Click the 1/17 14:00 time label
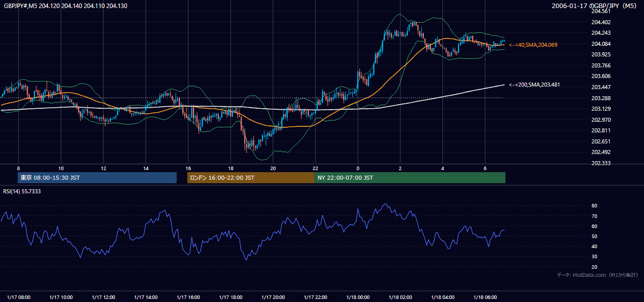 [x=146, y=297]
